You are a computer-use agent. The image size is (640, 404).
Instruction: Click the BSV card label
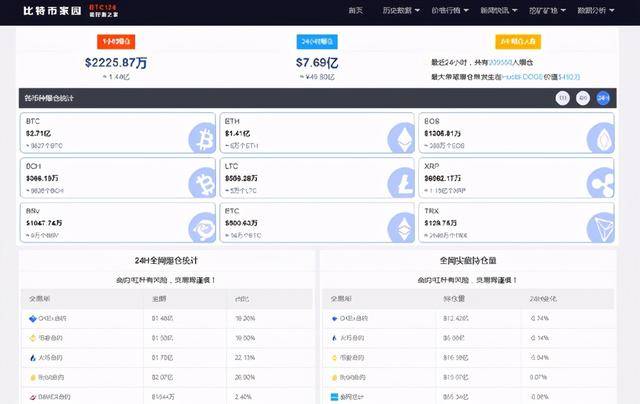point(33,211)
